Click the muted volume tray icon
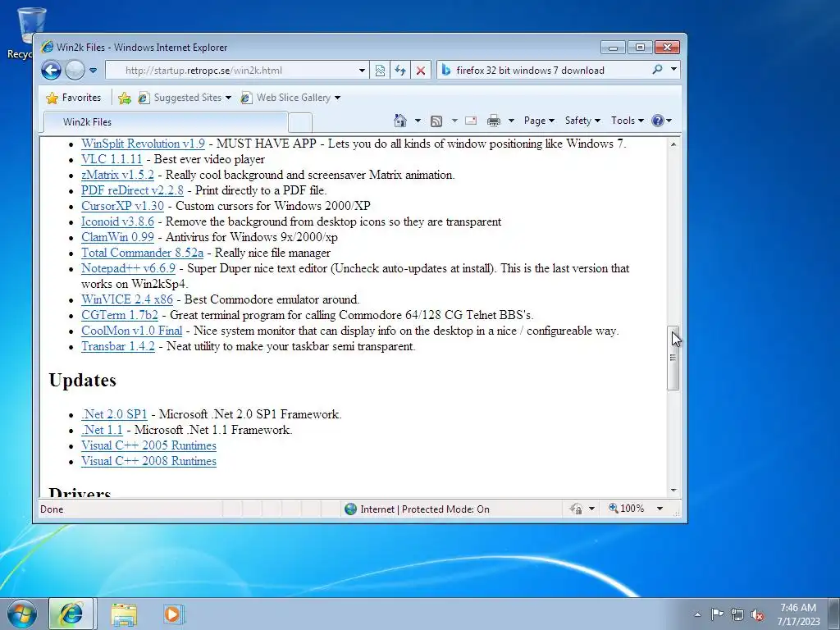The height and width of the screenshot is (630, 840). tap(757, 614)
